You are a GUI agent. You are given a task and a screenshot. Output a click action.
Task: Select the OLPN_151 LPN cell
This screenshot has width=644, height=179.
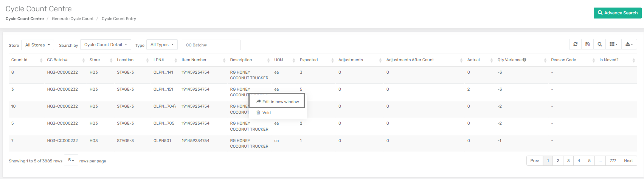coord(163,89)
